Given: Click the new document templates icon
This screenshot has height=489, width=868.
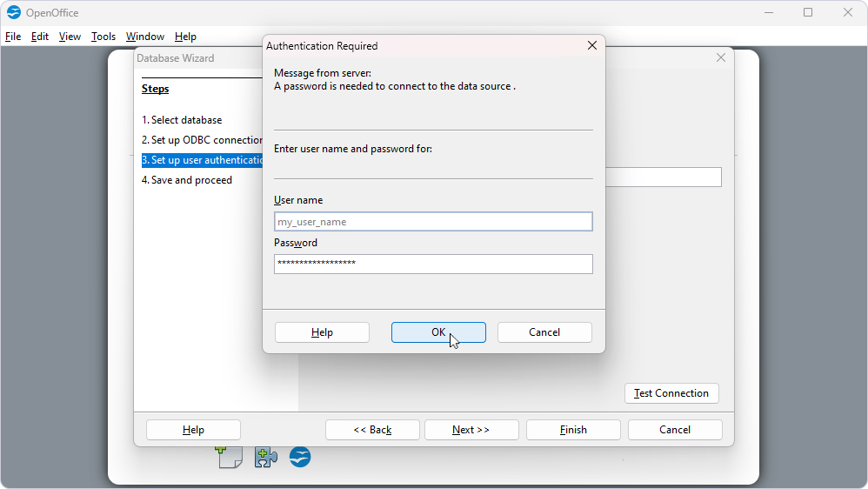Looking at the screenshot, I should (x=229, y=457).
